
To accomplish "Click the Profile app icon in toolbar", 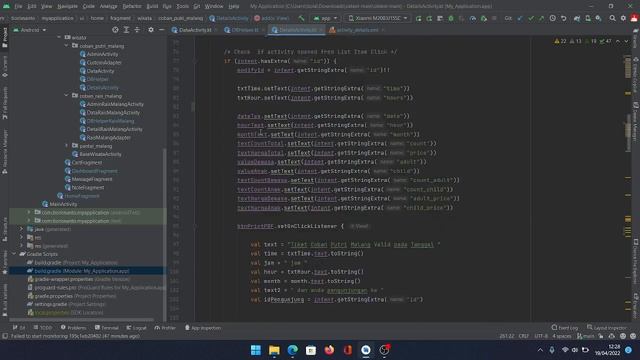I will [x=473, y=18].
